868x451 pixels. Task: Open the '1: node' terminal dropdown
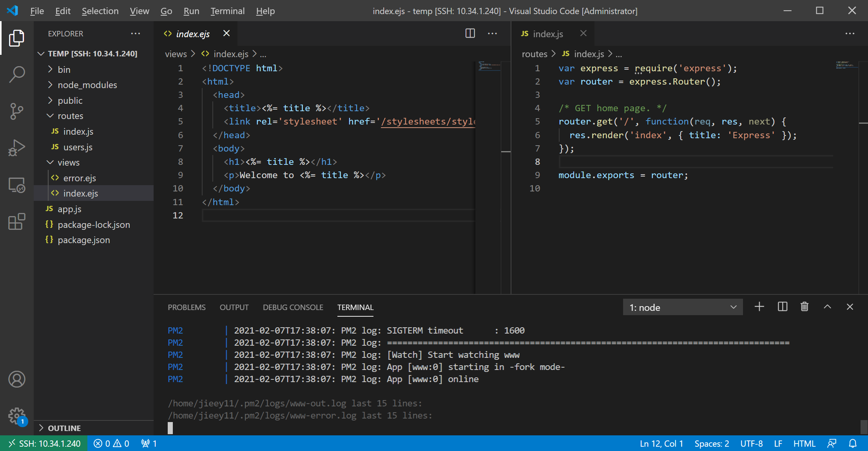click(683, 308)
